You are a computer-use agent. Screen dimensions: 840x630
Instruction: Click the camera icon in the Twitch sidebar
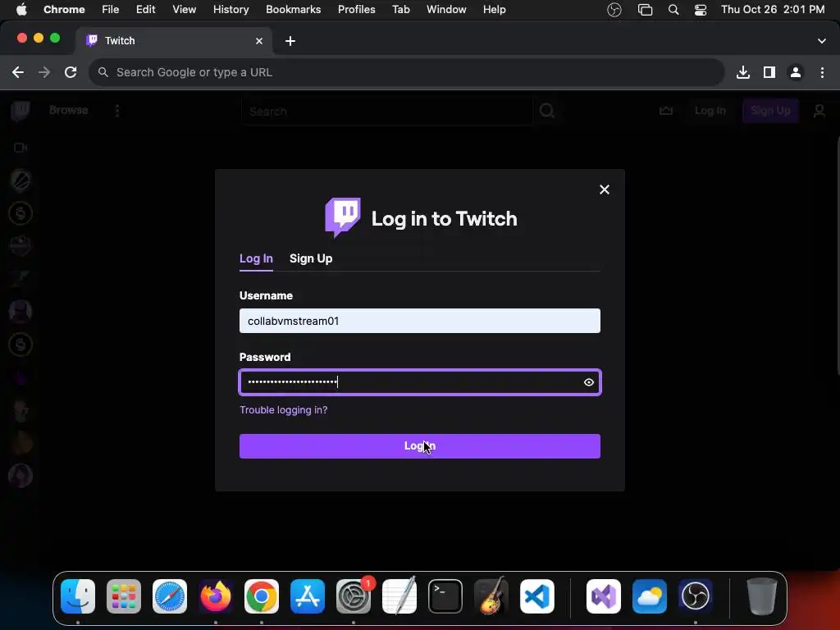point(21,148)
